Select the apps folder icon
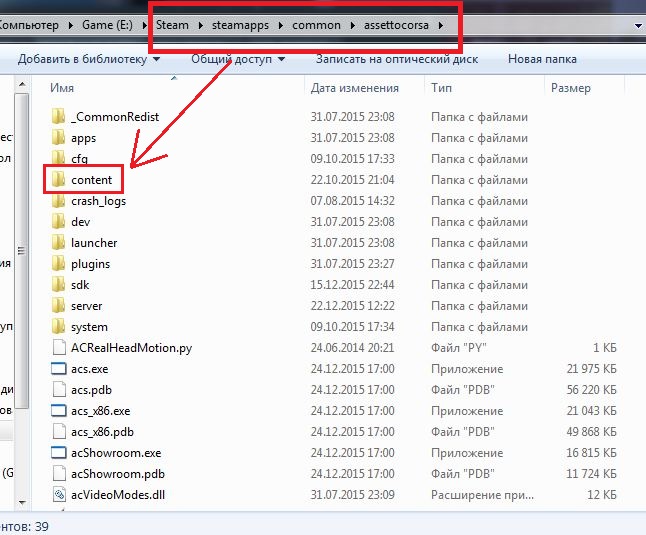Viewport: 646px width, 535px height. (x=59, y=138)
